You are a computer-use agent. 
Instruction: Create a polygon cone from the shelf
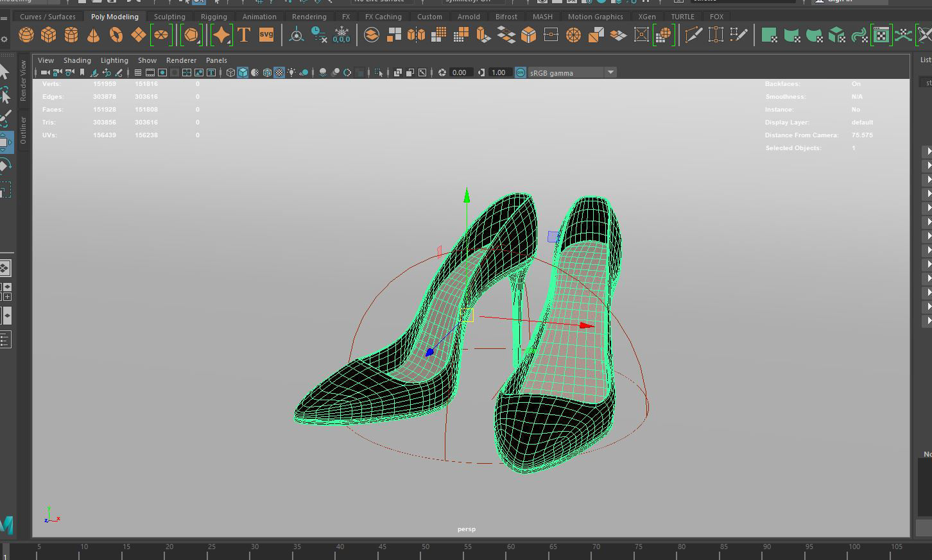pos(94,35)
